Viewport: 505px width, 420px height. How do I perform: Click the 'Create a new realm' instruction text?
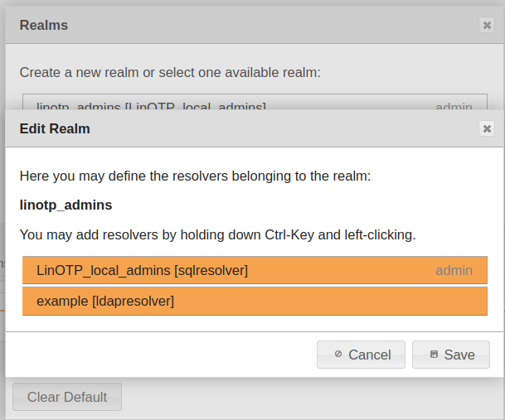tap(170, 72)
